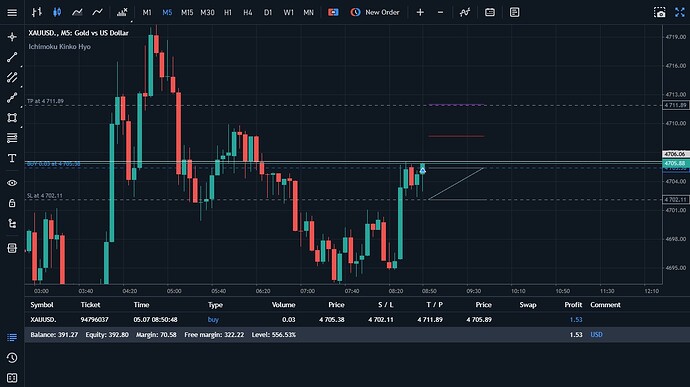The width and height of the screenshot is (690, 387).
Task: Toggle visibility of drawn objects
Action: [12, 183]
